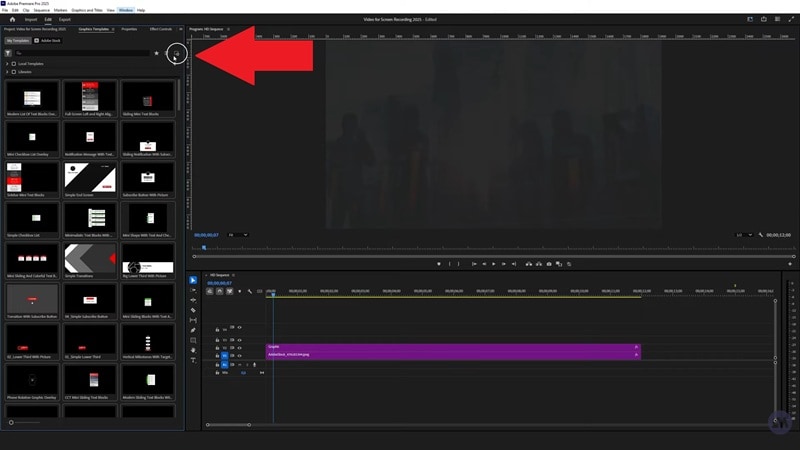Click the filter icon left of the search field
This screenshot has width=800, height=450.
click(8, 53)
